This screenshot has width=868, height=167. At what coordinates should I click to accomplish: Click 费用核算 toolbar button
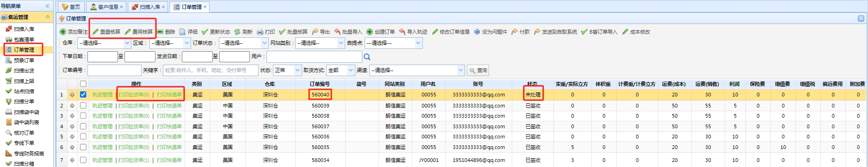[x=139, y=32]
